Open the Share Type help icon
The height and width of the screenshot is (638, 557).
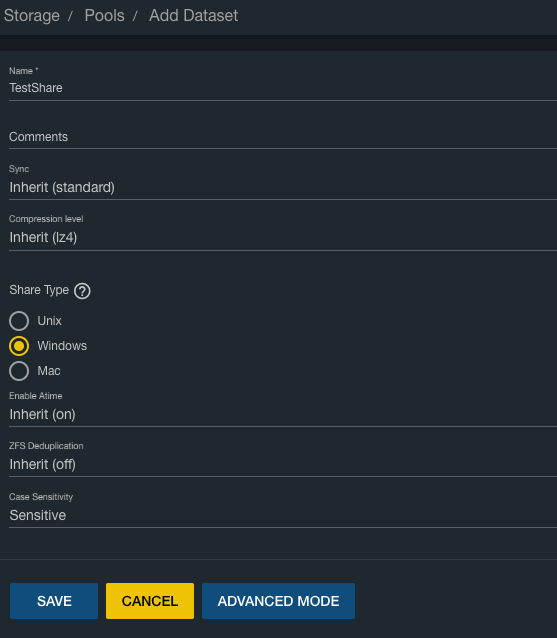(82, 291)
